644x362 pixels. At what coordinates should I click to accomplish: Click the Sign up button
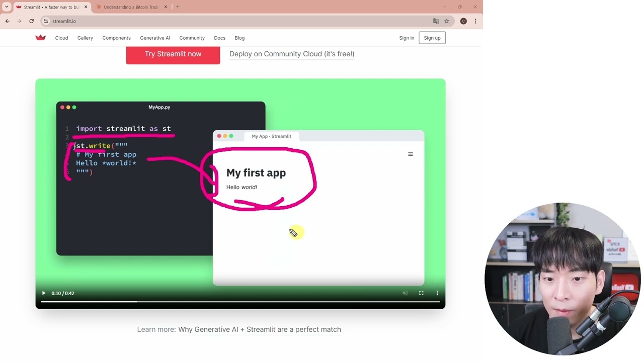pos(432,38)
